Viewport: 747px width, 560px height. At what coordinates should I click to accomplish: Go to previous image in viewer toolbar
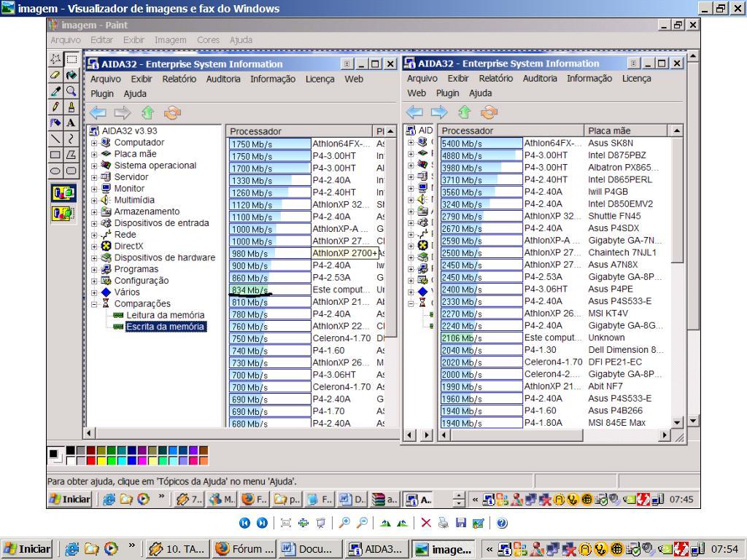(x=244, y=523)
